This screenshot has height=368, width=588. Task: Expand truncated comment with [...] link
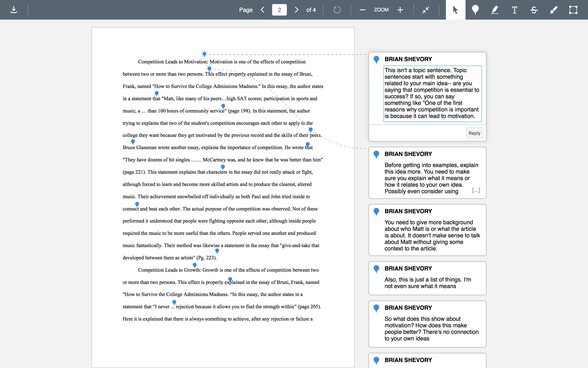point(476,190)
